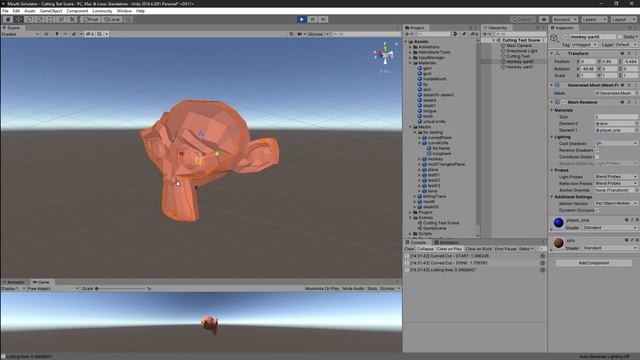
Task: Click the Add Component button
Action: click(x=594, y=263)
